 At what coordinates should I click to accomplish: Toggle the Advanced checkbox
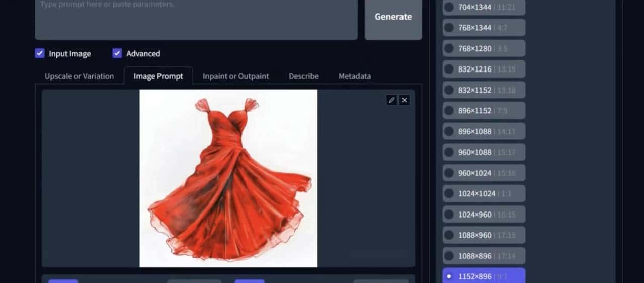[117, 54]
